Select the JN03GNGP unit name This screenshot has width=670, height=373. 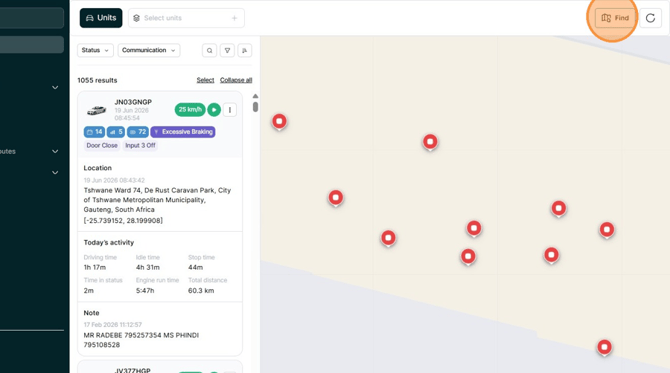[x=133, y=102]
